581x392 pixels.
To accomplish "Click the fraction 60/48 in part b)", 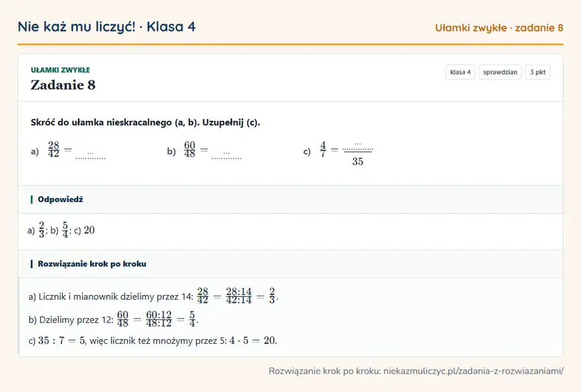I will 189,149.
